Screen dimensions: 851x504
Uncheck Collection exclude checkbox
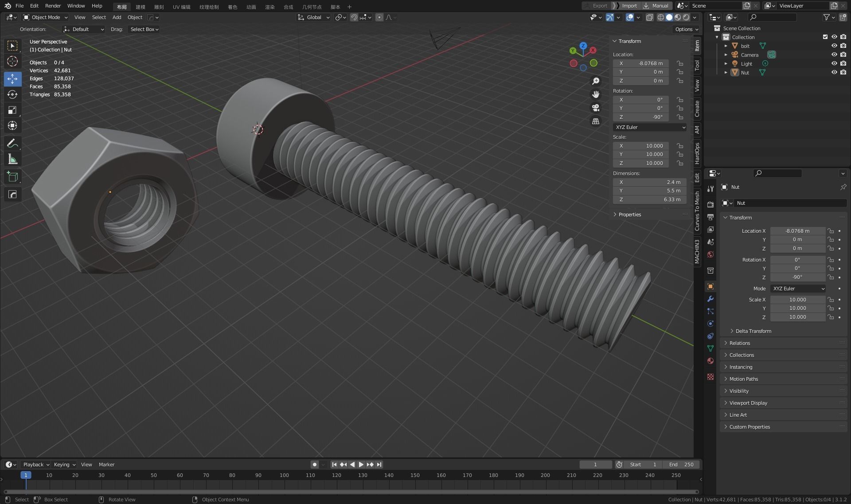click(x=825, y=37)
